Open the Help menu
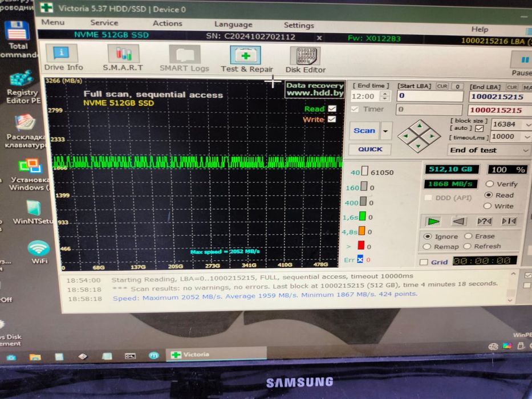This screenshot has height=399, width=532. coord(480,29)
